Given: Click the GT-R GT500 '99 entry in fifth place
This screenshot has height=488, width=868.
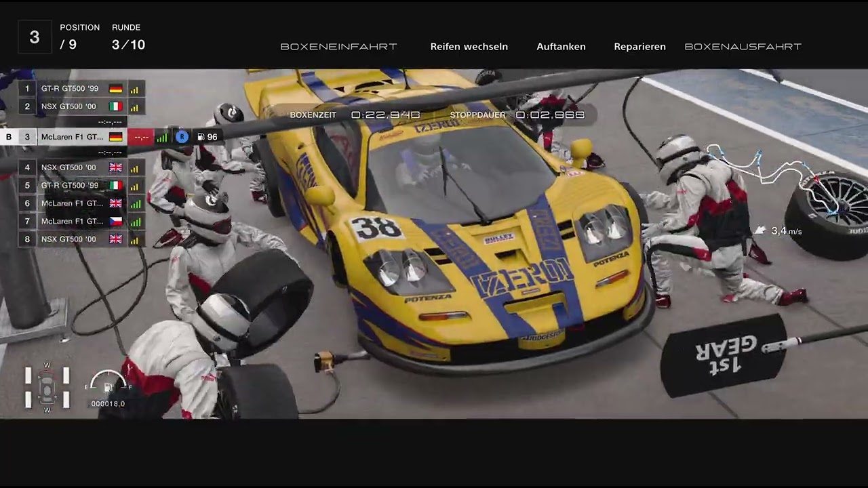Looking at the screenshot, I should pos(70,185).
